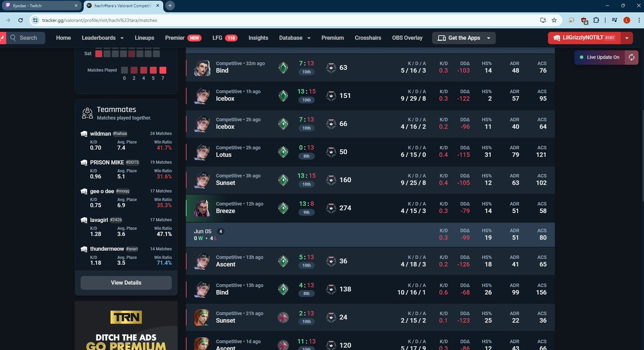Image resolution: width=644 pixels, height=350 pixels.
Task: Open teammate gee o dee profile
Action: (101, 191)
